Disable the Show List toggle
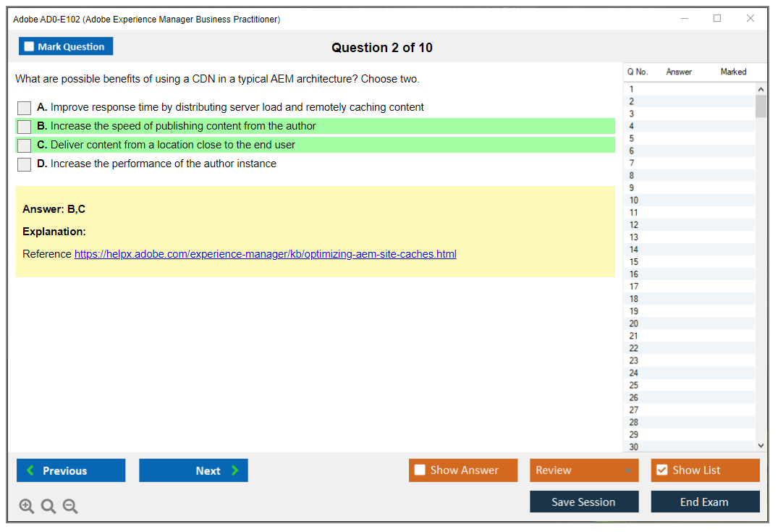The height and width of the screenshot is (532, 778). coord(661,470)
